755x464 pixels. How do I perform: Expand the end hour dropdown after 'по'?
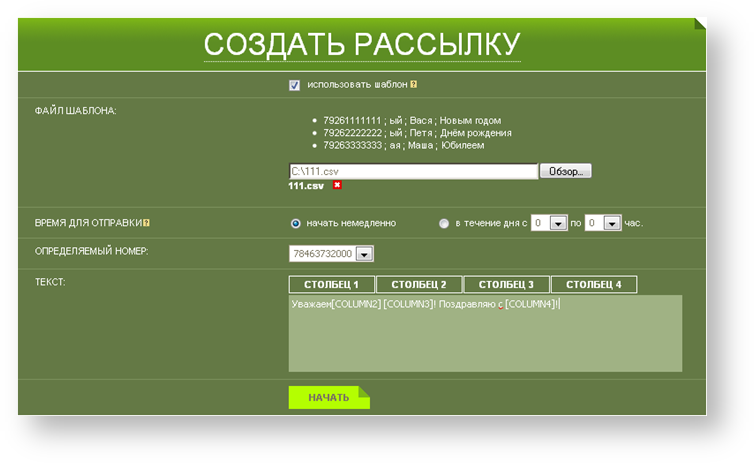[612, 223]
